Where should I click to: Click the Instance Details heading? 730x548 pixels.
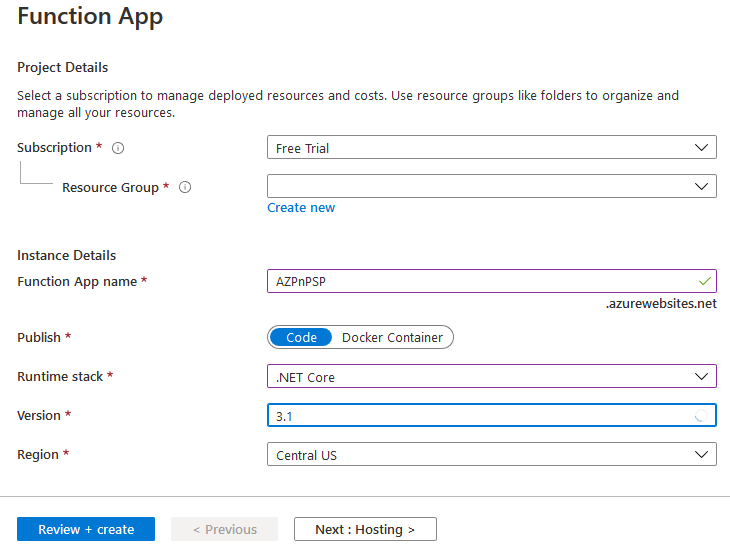point(67,255)
